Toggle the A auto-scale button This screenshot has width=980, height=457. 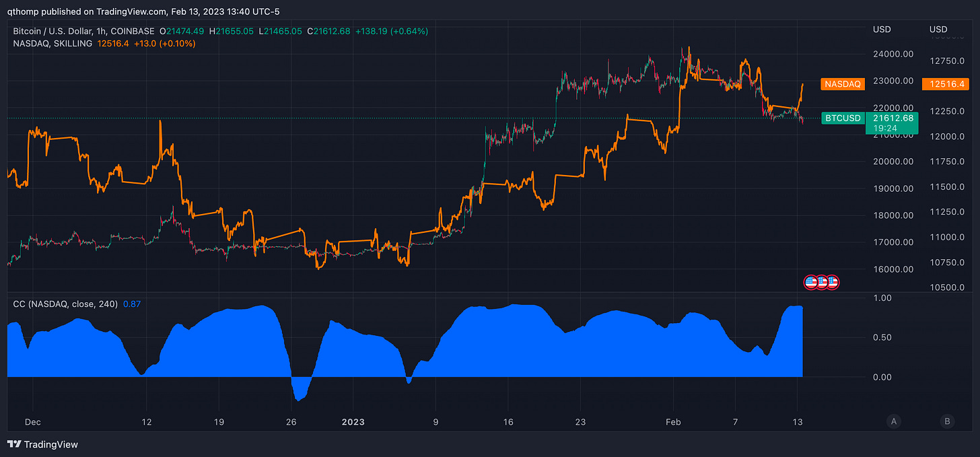[x=894, y=422]
